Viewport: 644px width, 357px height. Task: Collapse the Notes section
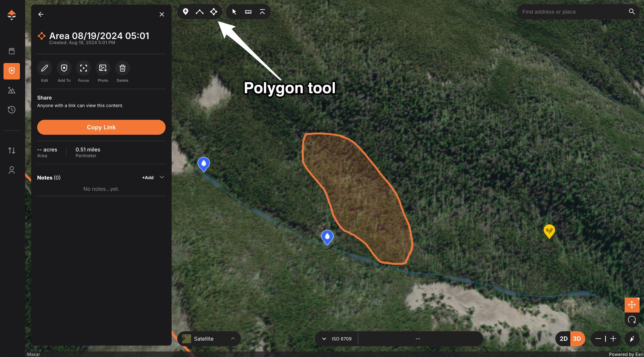point(162,177)
